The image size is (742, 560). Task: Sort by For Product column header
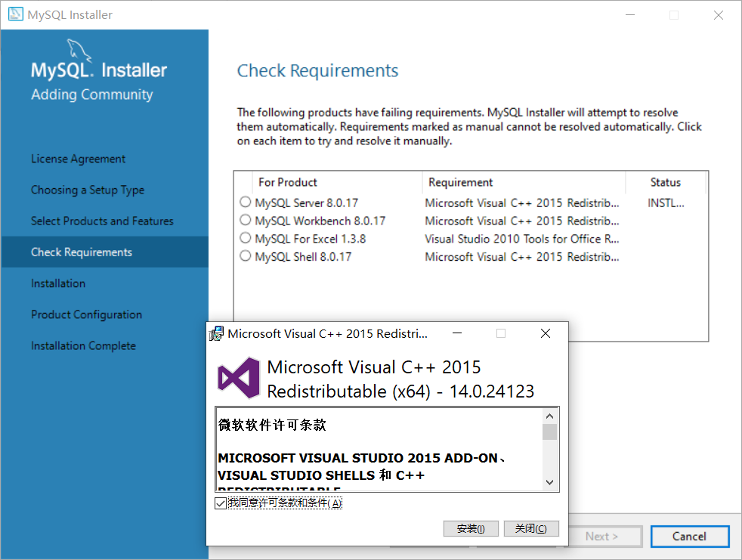click(337, 182)
